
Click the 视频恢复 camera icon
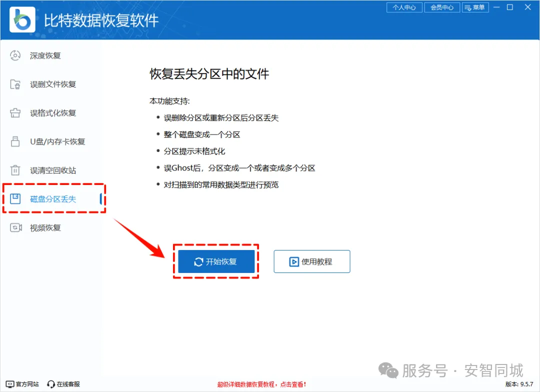[x=16, y=227]
